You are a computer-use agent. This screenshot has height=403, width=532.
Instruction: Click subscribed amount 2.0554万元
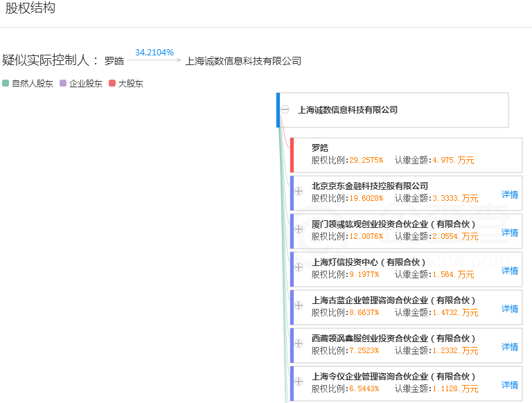455,236
